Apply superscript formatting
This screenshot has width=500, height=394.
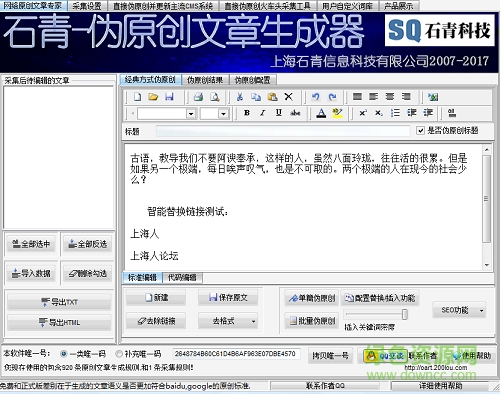(363, 113)
